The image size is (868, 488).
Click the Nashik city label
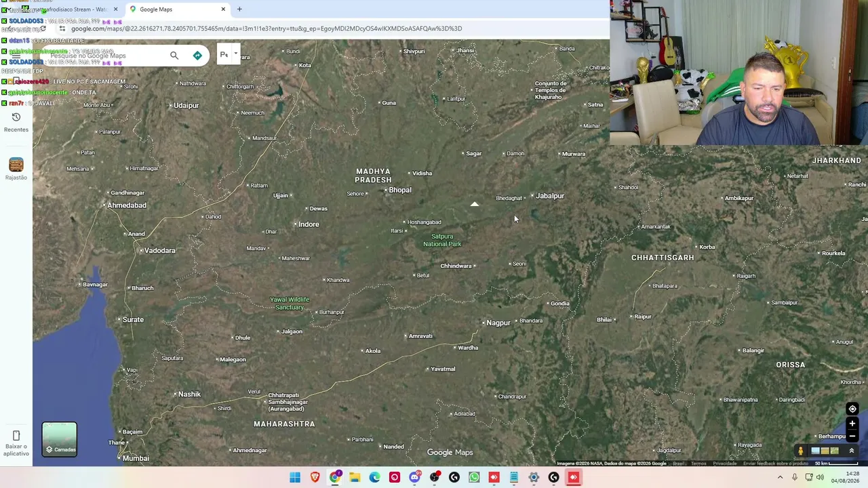[x=189, y=394]
